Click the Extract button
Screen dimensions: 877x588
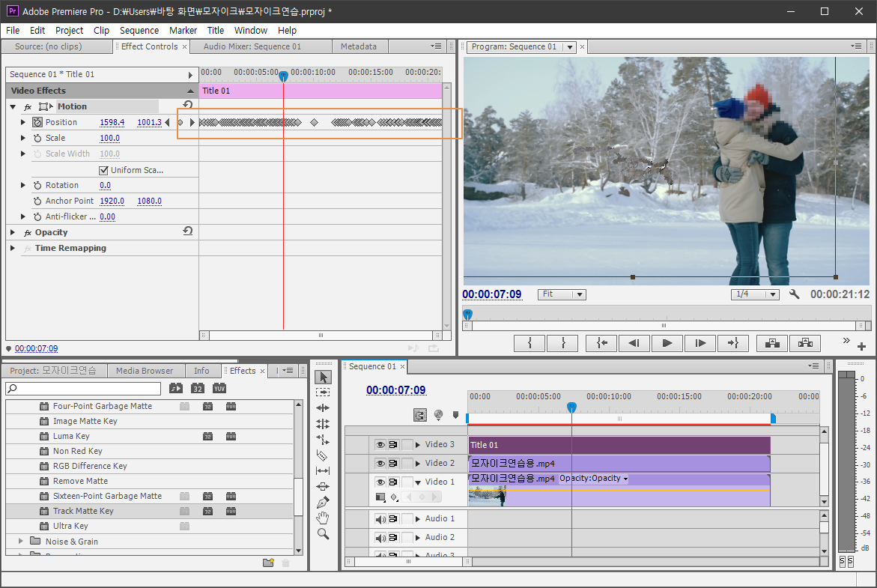pyautogui.click(x=805, y=343)
